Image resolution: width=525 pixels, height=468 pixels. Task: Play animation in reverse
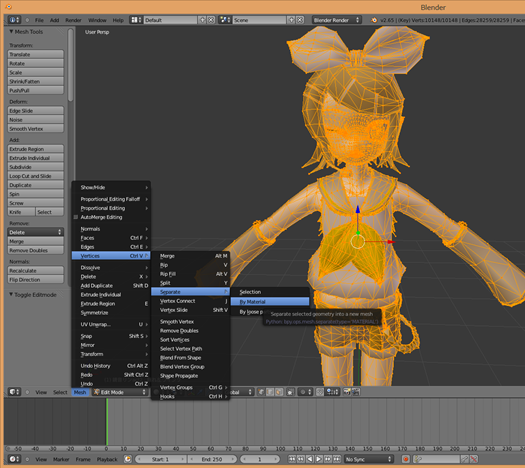pyautogui.click(x=310, y=459)
